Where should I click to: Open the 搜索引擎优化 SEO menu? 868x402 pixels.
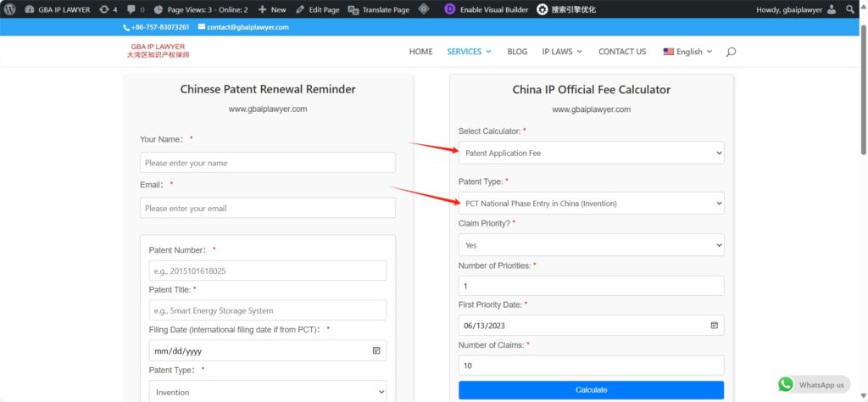tap(567, 9)
